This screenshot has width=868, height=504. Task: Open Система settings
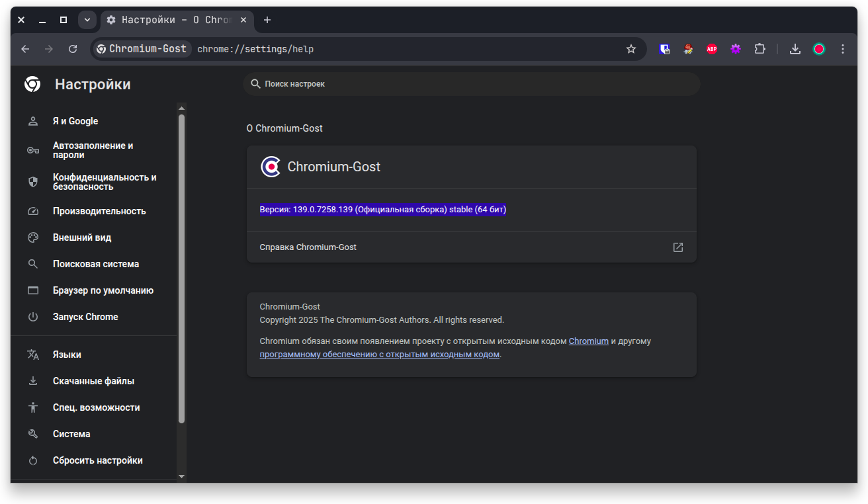click(94, 434)
